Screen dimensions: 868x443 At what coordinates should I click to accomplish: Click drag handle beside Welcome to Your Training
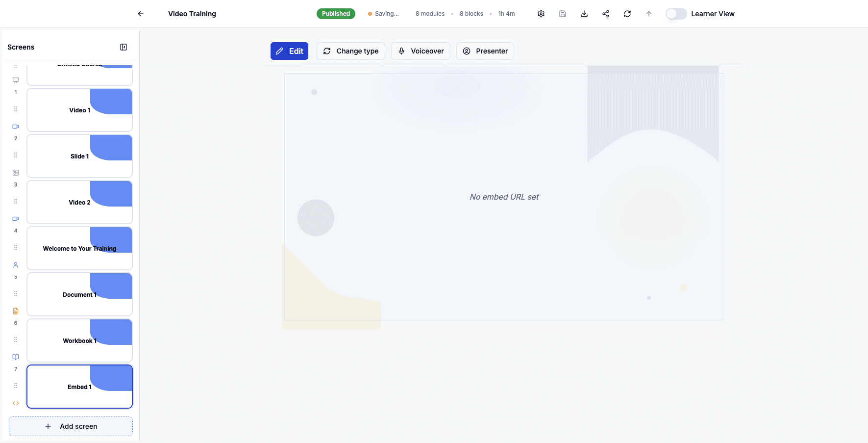pyautogui.click(x=16, y=247)
